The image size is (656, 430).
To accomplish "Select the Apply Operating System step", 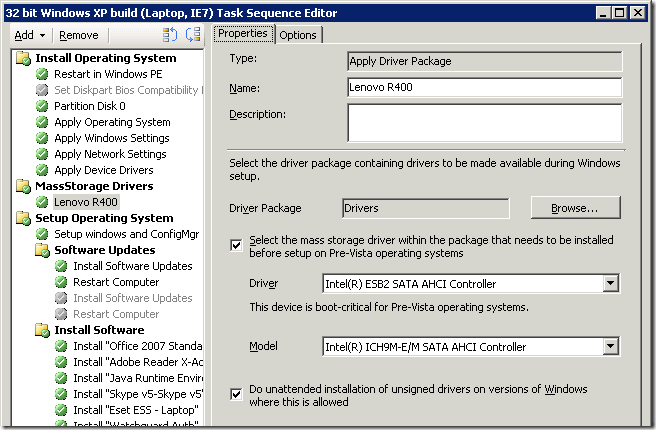I will [112, 122].
